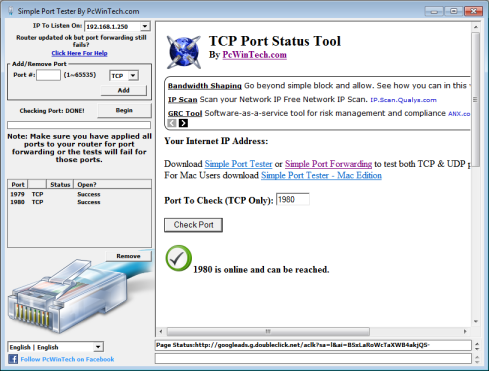Click the Port # input field
The image size is (489, 371).
pyautogui.click(x=48, y=75)
